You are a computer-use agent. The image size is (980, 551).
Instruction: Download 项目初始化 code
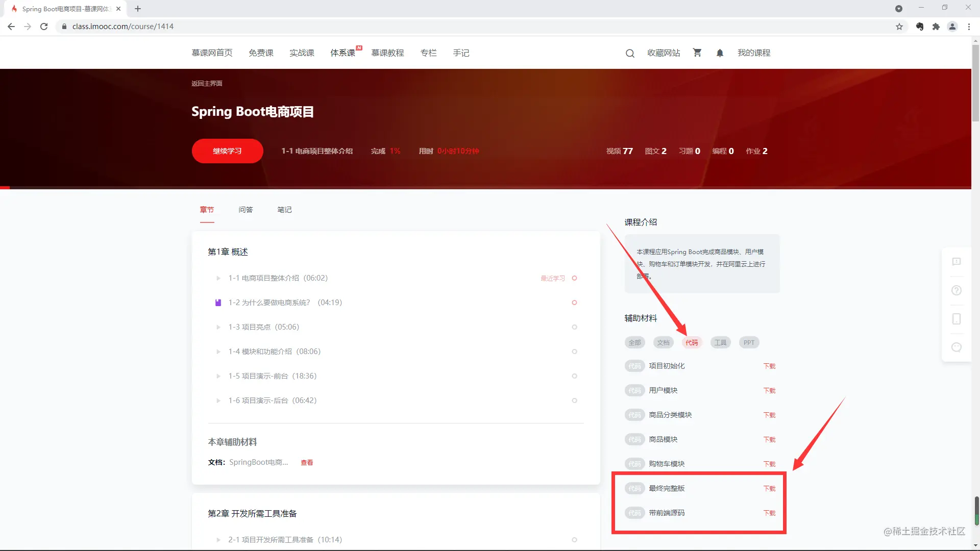[x=769, y=366]
